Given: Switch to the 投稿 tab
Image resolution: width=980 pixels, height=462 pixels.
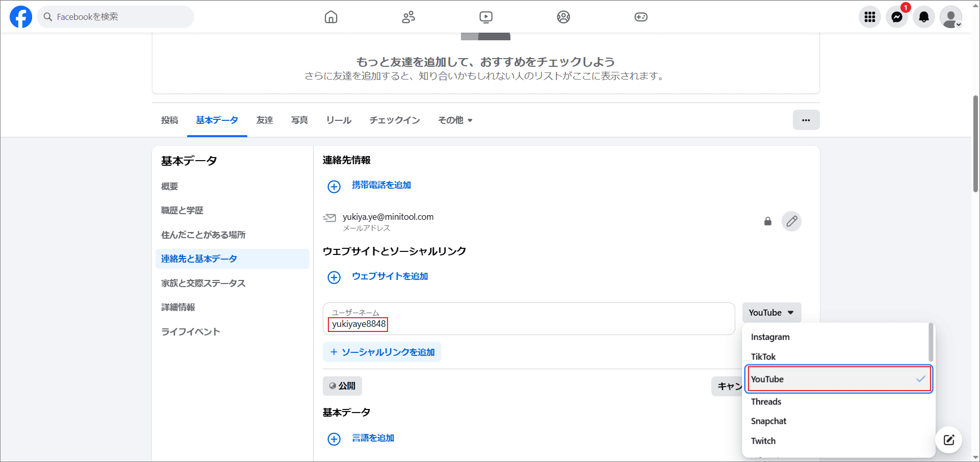Looking at the screenshot, I should (169, 120).
